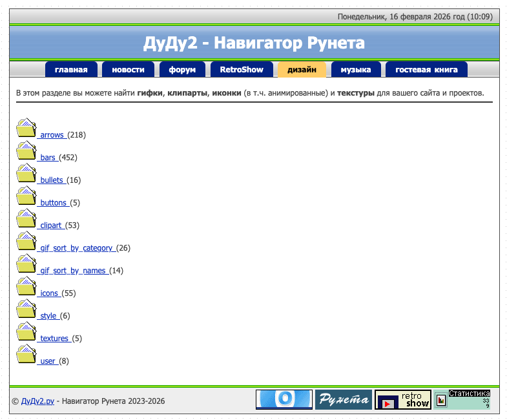Click the retro show banner button
The width and height of the screenshot is (507, 420).
pyautogui.click(x=403, y=399)
